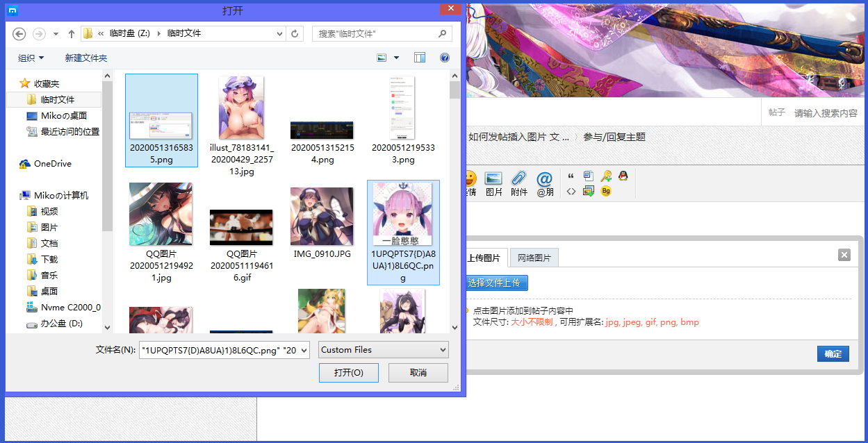Open the address bar dropdown arrow
This screenshot has width=868, height=443.
point(279,33)
